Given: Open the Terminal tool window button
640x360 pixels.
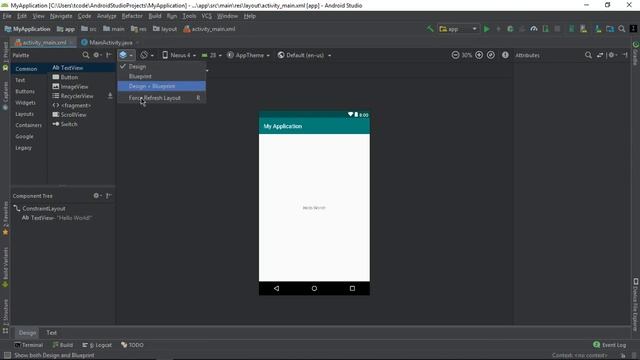Looking at the screenshot, I should pos(28,345).
